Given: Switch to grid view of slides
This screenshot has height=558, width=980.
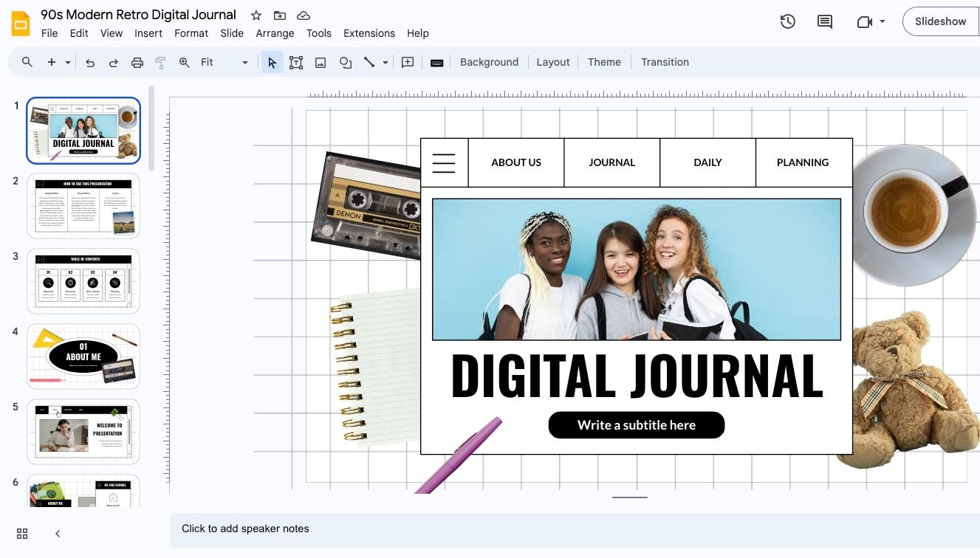Looking at the screenshot, I should [x=21, y=533].
